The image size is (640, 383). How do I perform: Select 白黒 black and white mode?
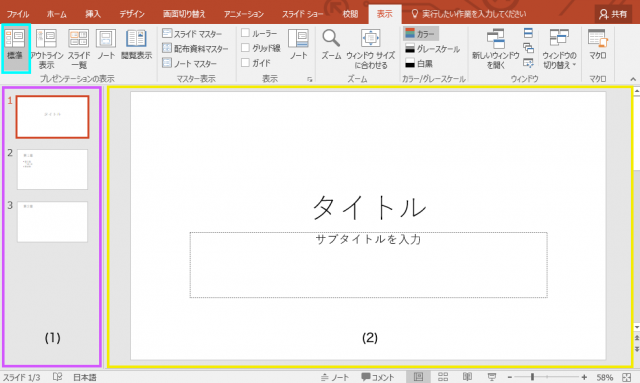419,63
